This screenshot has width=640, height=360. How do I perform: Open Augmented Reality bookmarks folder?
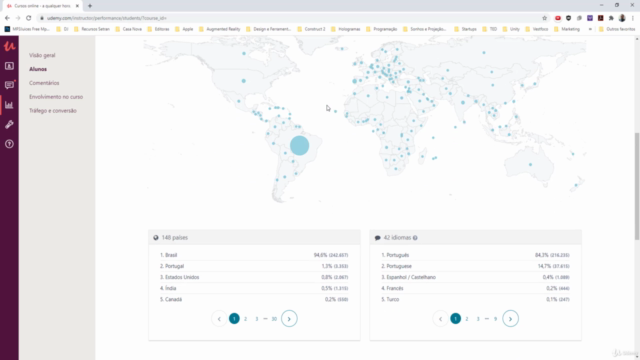[220, 29]
